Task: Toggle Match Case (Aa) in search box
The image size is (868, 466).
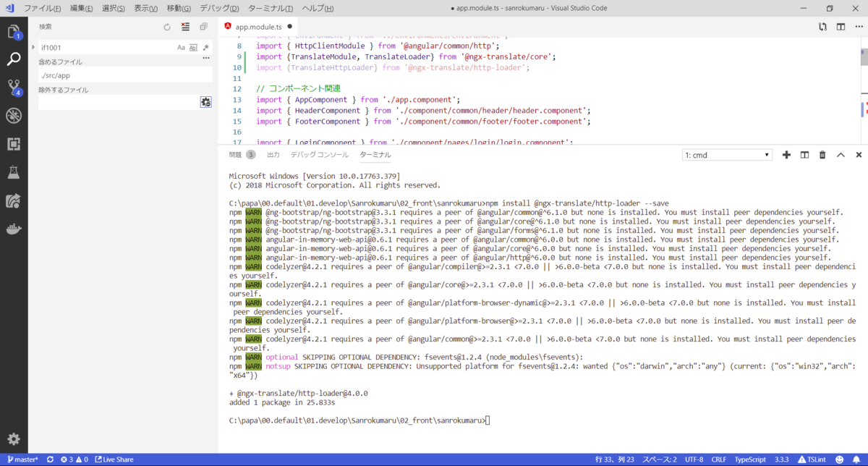Action: click(x=182, y=47)
